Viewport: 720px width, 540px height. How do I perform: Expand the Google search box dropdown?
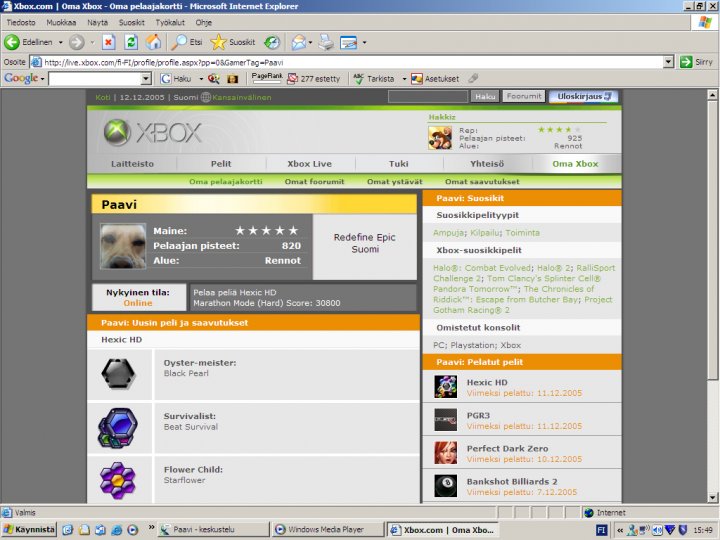[146, 79]
